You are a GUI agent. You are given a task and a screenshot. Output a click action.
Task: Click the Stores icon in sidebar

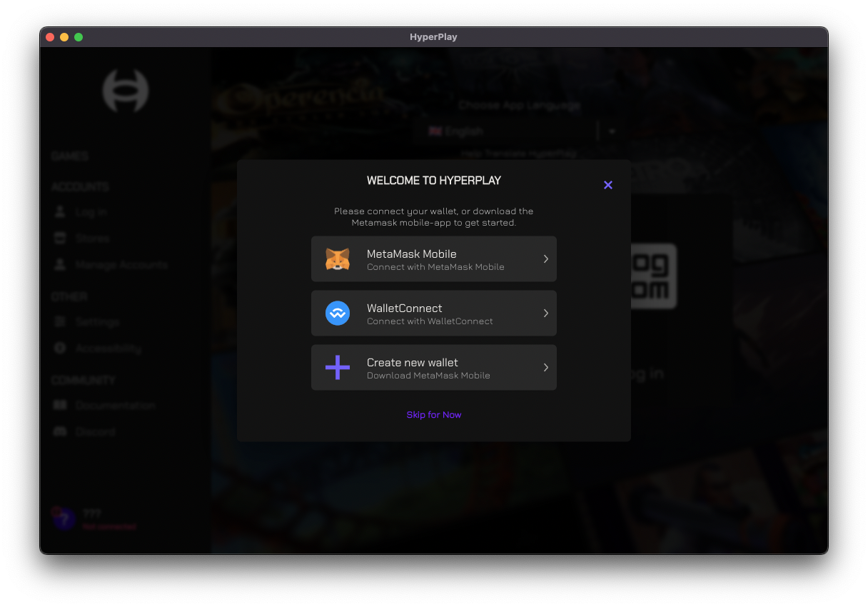pyautogui.click(x=61, y=238)
